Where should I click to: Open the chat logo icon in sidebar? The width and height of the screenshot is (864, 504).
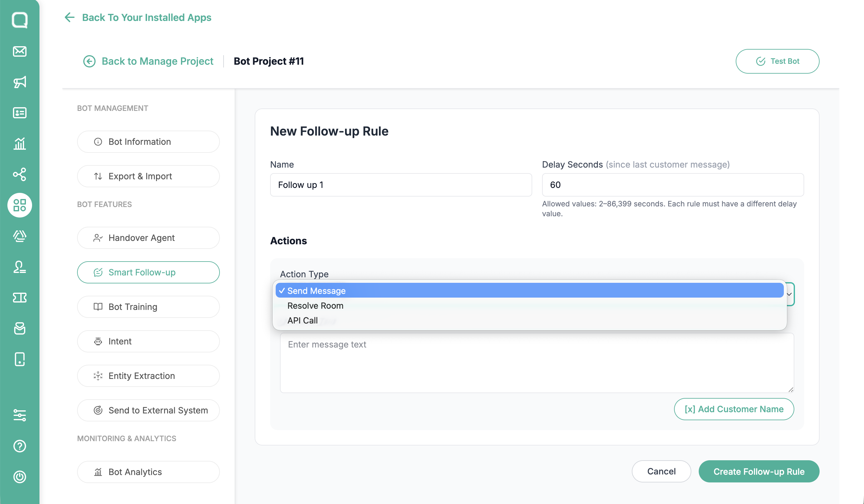[19, 20]
